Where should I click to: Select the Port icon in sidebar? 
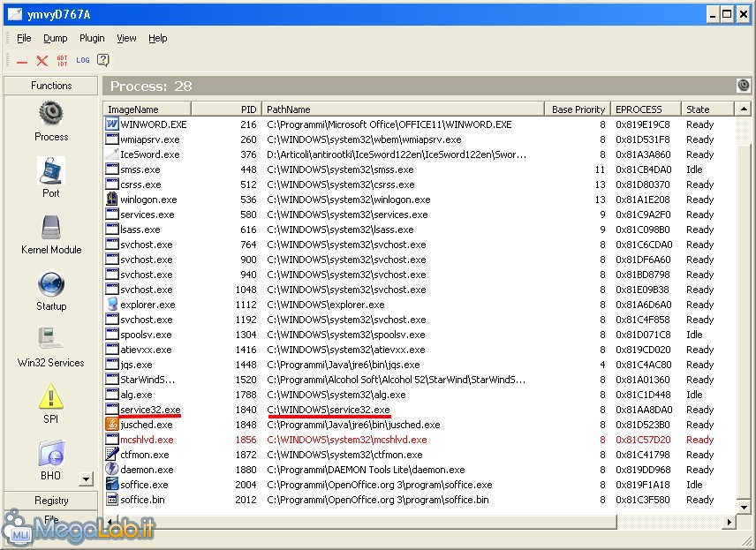(51, 170)
